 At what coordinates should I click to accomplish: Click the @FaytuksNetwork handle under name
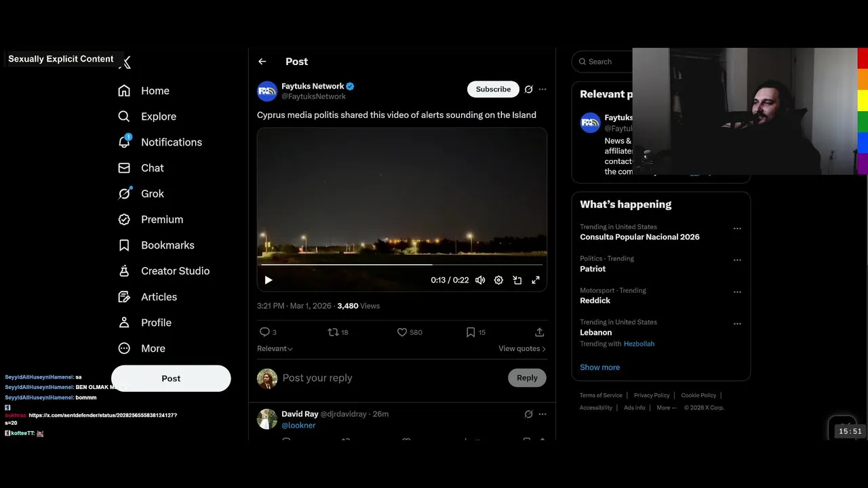point(313,97)
